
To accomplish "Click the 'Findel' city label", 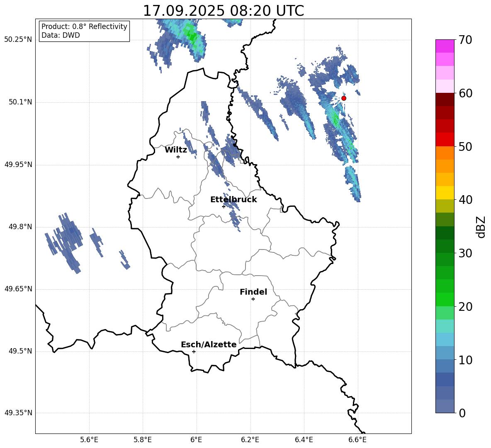I will pyautogui.click(x=253, y=292).
